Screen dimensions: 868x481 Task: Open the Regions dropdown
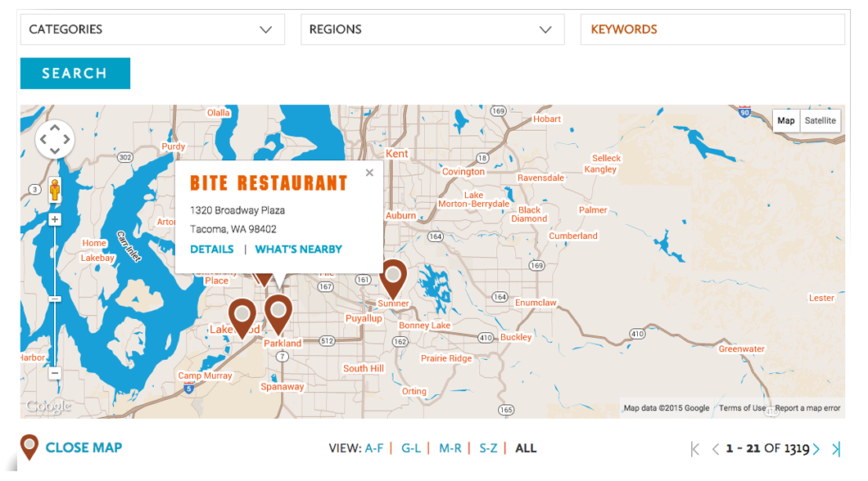click(432, 29)
